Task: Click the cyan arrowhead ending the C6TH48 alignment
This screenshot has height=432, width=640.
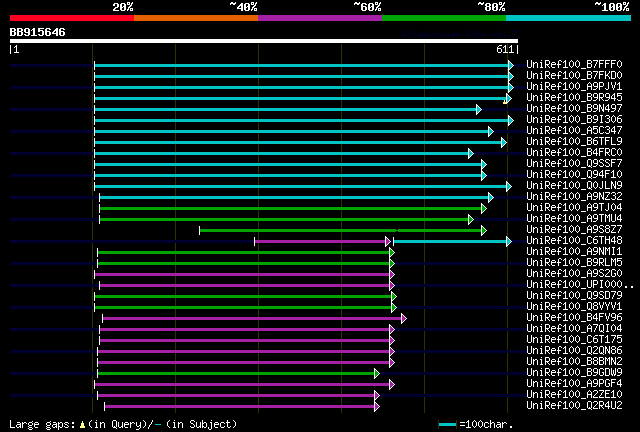Action: [509, 242]
